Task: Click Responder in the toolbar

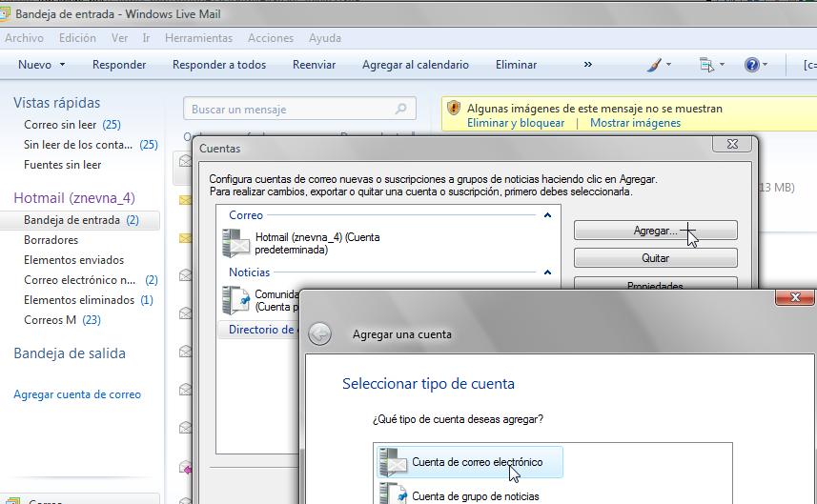Action: point(119,65)
